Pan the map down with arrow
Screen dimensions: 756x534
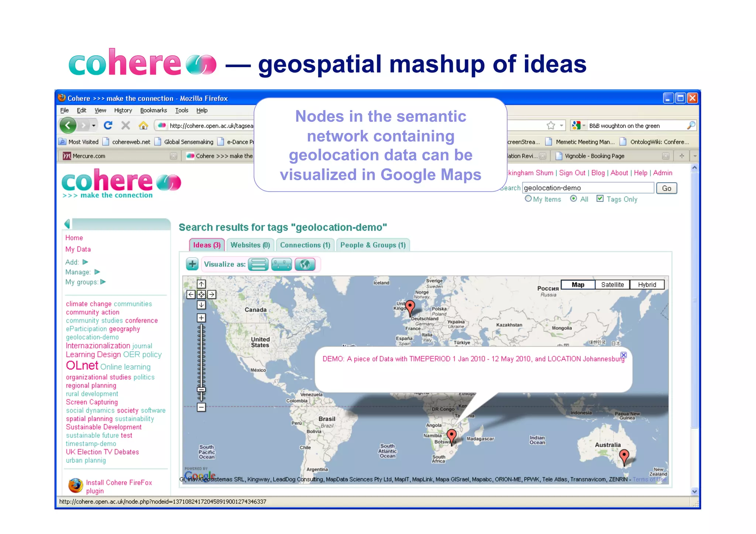tap(201, 305)
